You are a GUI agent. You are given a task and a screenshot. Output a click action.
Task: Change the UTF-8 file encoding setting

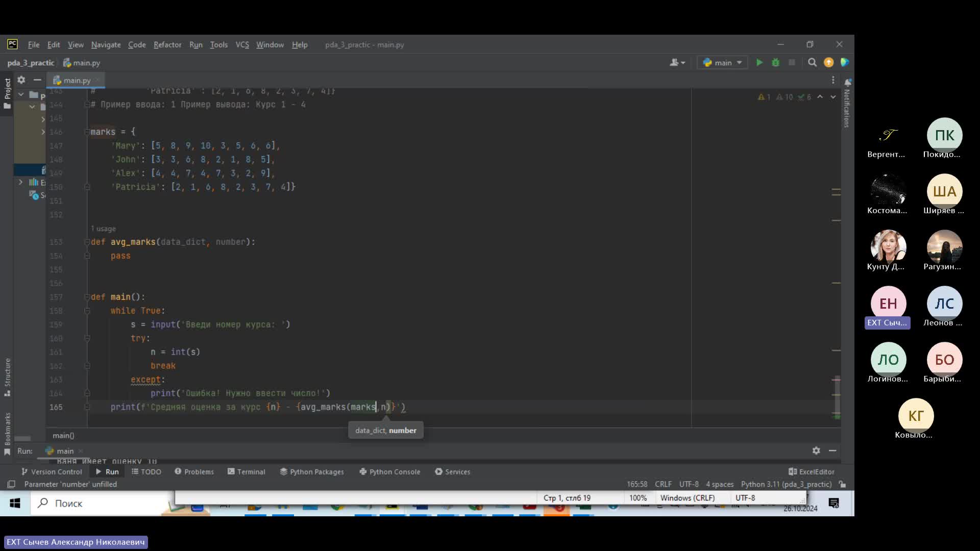(x=689, y=484)
